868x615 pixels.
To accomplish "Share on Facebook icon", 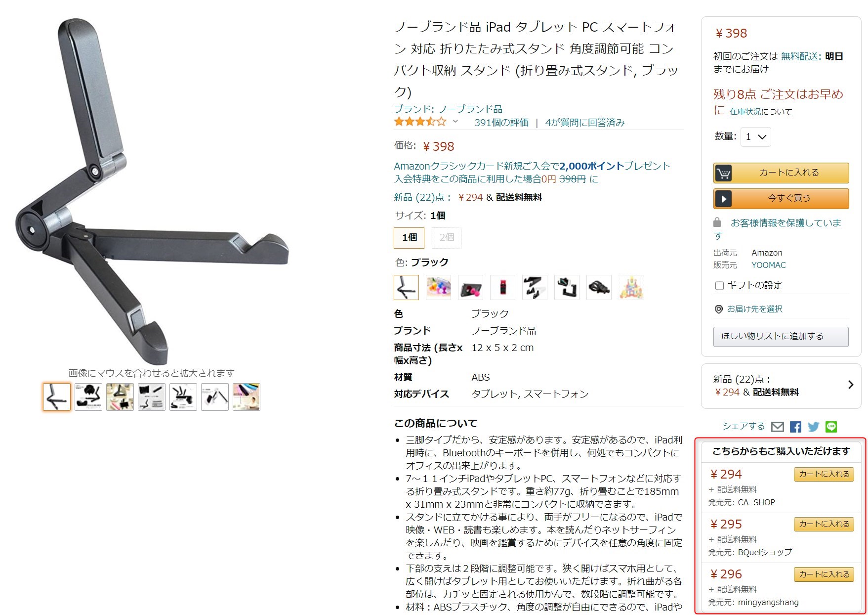I will [795, 427].
